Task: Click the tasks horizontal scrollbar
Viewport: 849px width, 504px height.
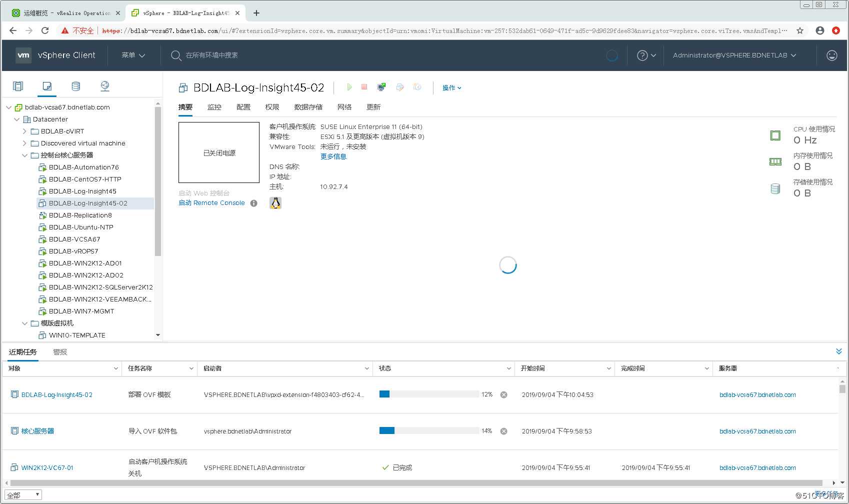Action: click(417, 483)
